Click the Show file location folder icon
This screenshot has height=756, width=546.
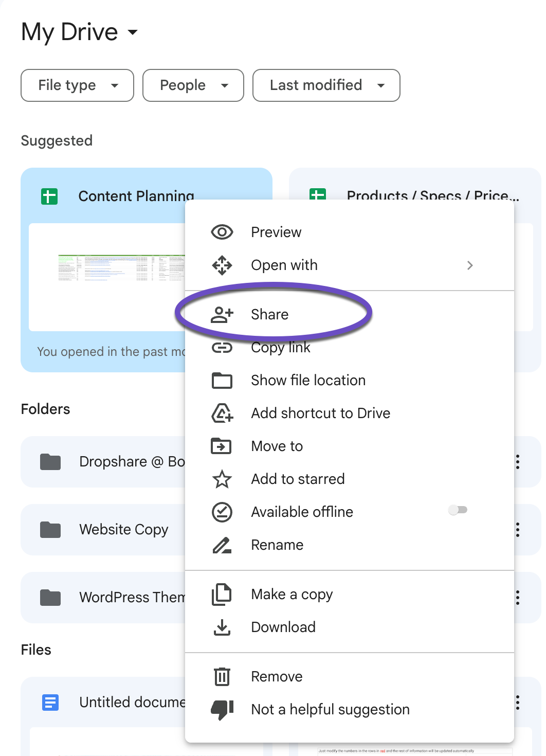point(221,380)
